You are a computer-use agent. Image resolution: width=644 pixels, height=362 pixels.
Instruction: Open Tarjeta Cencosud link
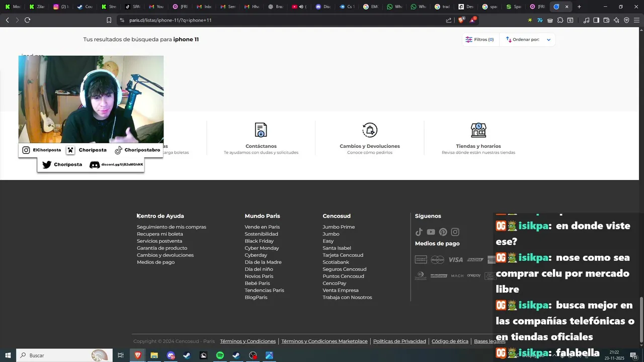[343, 255]
